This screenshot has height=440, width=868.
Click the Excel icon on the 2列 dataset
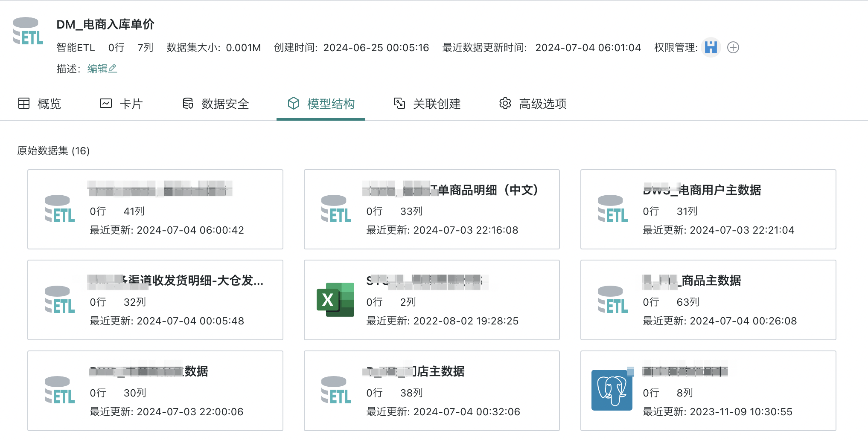(335, 300)
